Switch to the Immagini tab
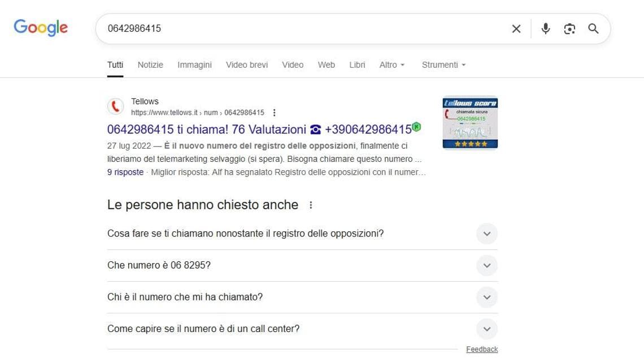The width and height of the screenshot is (644, 362). 194,64
